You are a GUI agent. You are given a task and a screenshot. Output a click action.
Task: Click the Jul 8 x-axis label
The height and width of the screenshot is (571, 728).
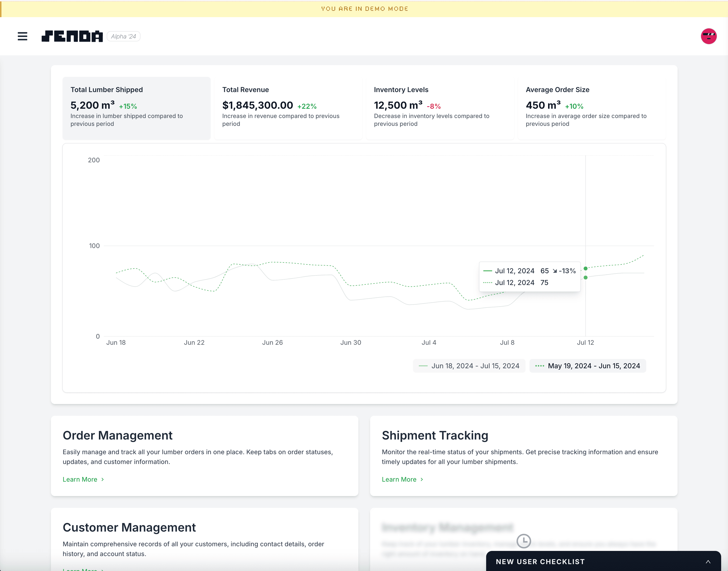click(507, 342)
